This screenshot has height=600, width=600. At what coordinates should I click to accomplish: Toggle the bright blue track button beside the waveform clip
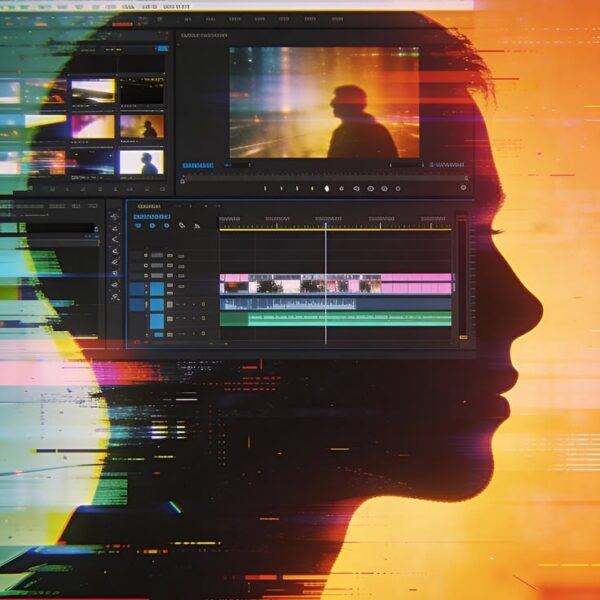tap(157, 305)
